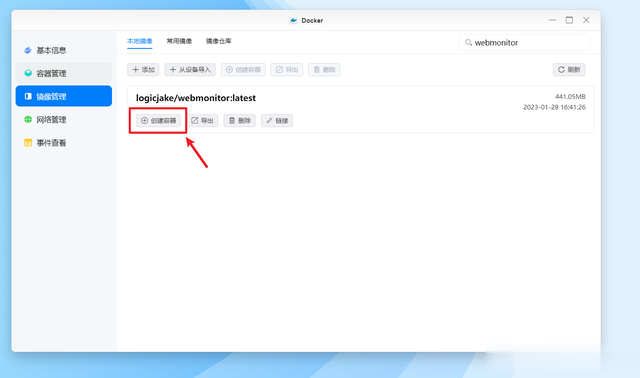The width and height of the screenshot is (640, 378).
Task: Click the greyed 删除 toolbar button
Action: [324, 69]
